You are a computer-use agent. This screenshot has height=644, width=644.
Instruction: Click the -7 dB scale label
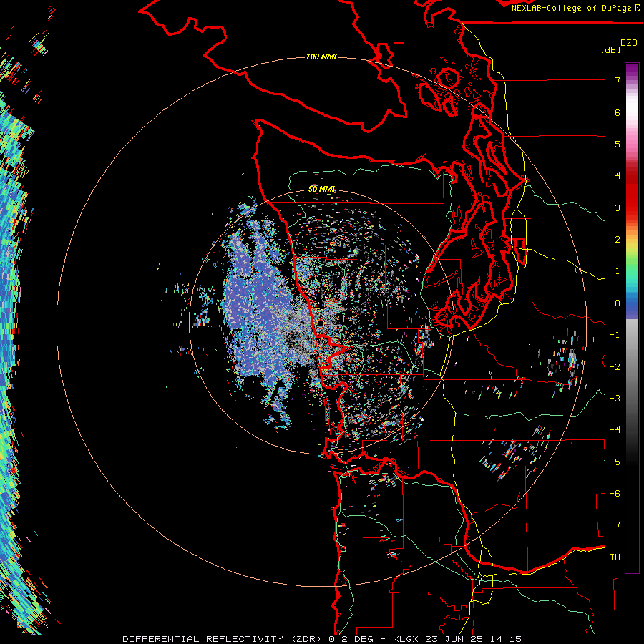(615, 525)
